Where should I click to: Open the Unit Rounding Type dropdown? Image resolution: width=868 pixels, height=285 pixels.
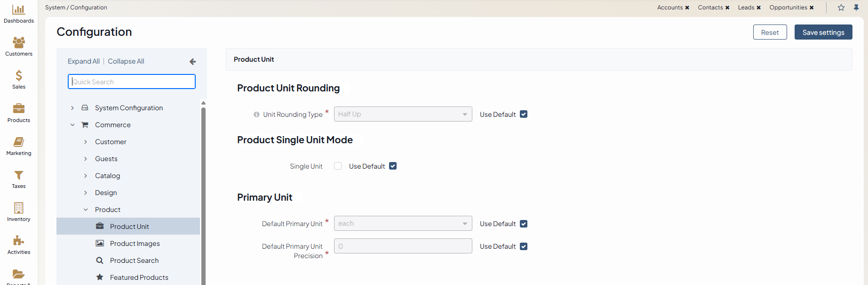(403, 114)
